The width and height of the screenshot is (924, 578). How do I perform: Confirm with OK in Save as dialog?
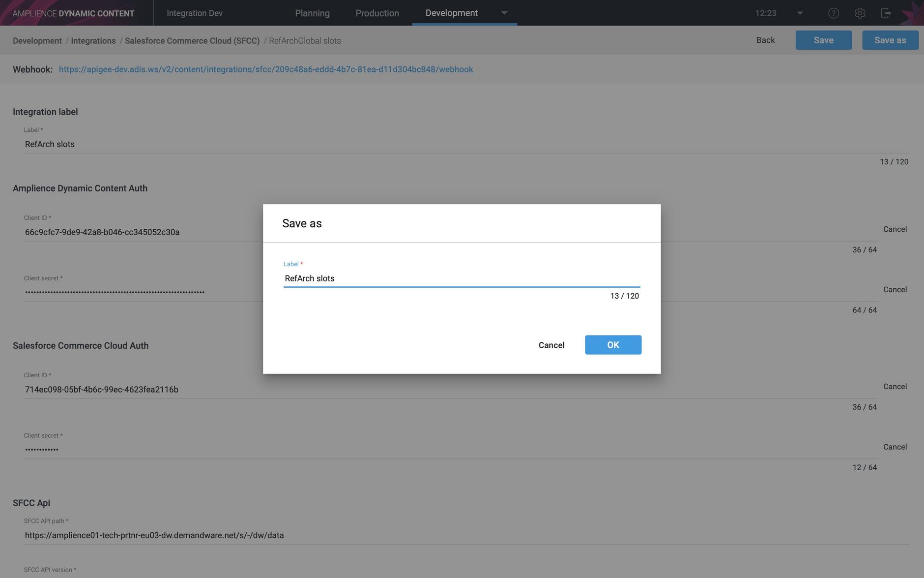(x=613, y=345)
